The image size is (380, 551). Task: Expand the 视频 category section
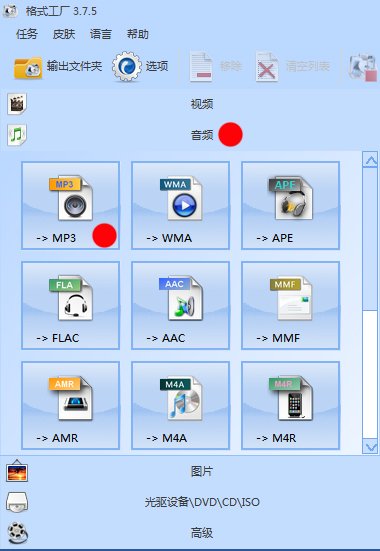(x=190, y=104)
